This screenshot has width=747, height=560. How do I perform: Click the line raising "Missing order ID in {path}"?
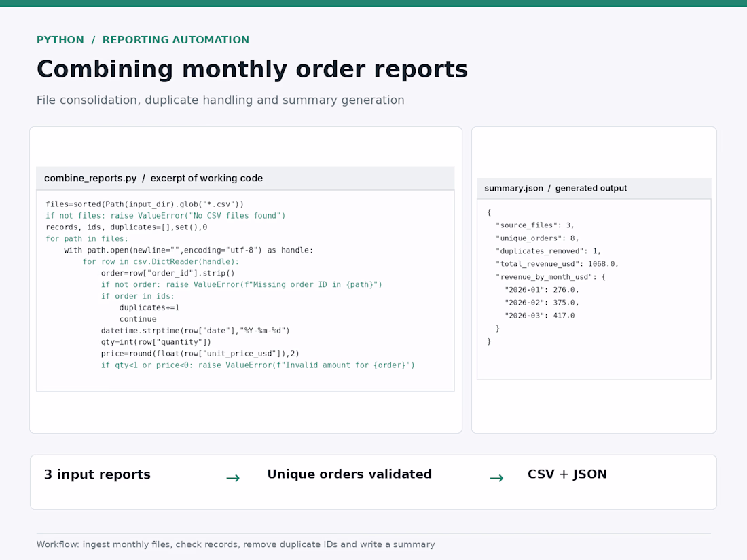(x=242, y=284)
